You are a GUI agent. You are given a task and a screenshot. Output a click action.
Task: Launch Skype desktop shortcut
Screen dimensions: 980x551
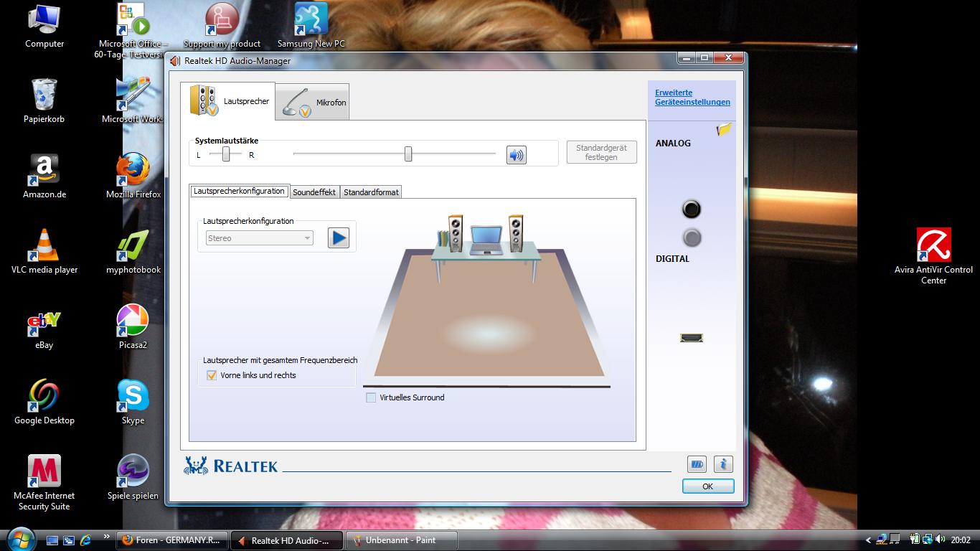tap(133, 402)
